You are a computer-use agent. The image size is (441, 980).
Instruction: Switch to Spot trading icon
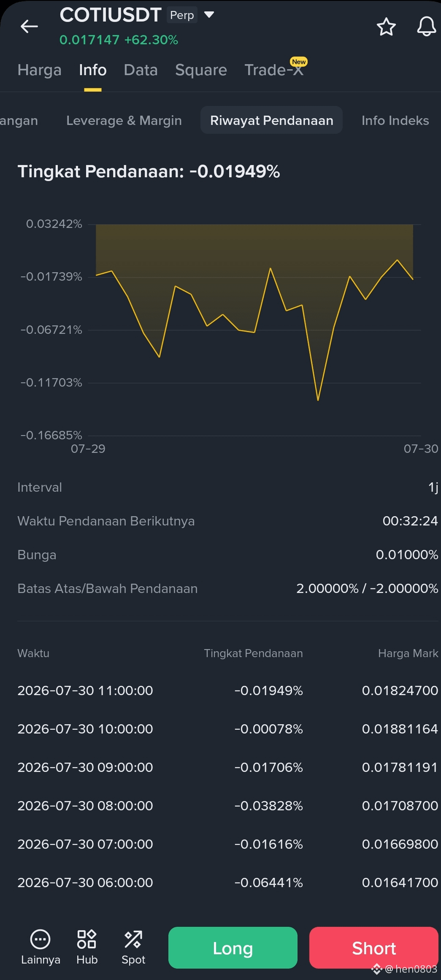coord(133,947)
